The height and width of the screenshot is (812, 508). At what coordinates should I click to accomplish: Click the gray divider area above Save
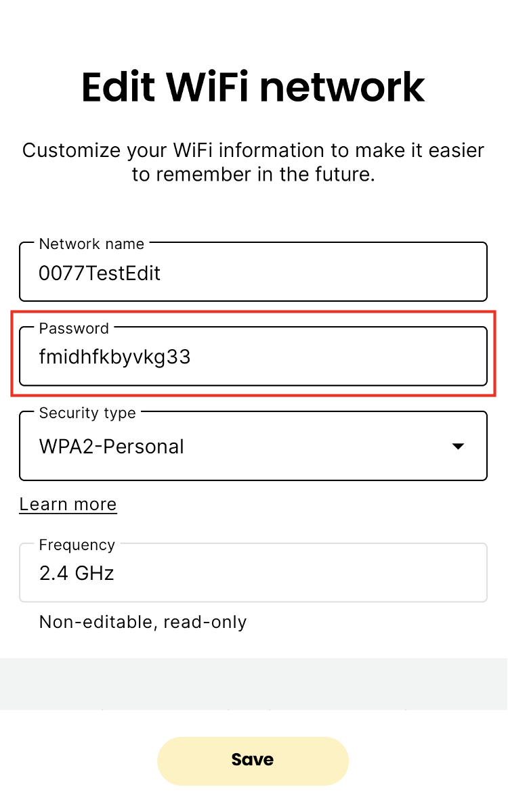(x=253, y=683)
